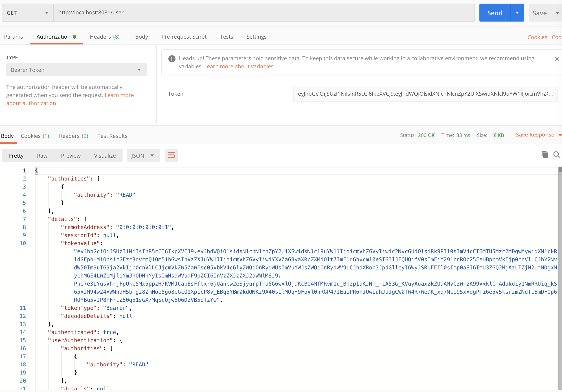Image resolution: width=562 pixels, height=392 pixels.
Task: Open Learn more about variables link
Action: pos(238,66)
